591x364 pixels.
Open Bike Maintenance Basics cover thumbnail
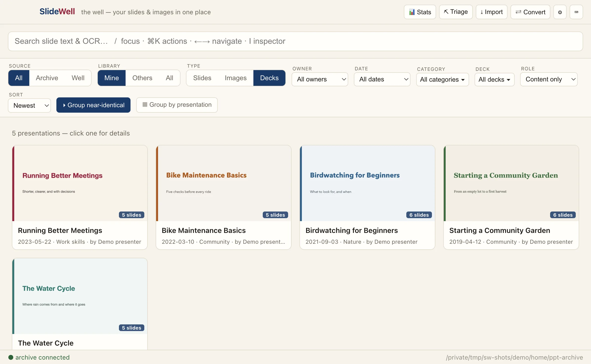(224, 183)
